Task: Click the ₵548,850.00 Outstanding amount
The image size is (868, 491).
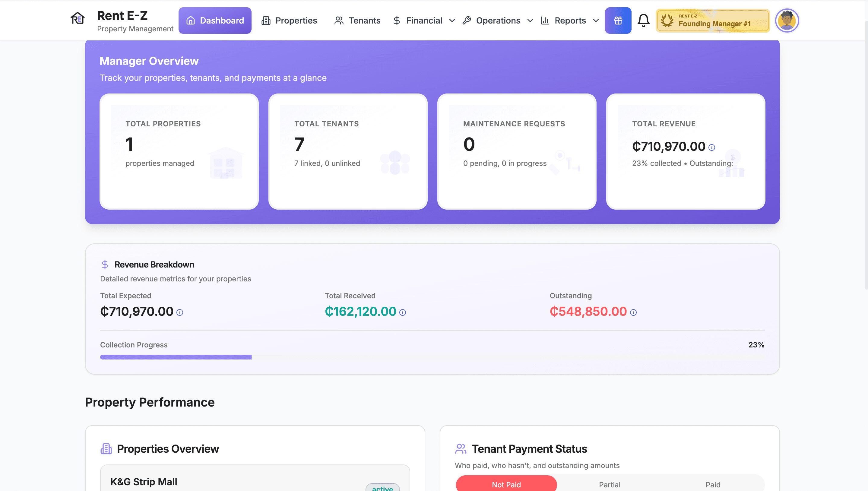Action: pyautogui.click(x=588, y=312)
